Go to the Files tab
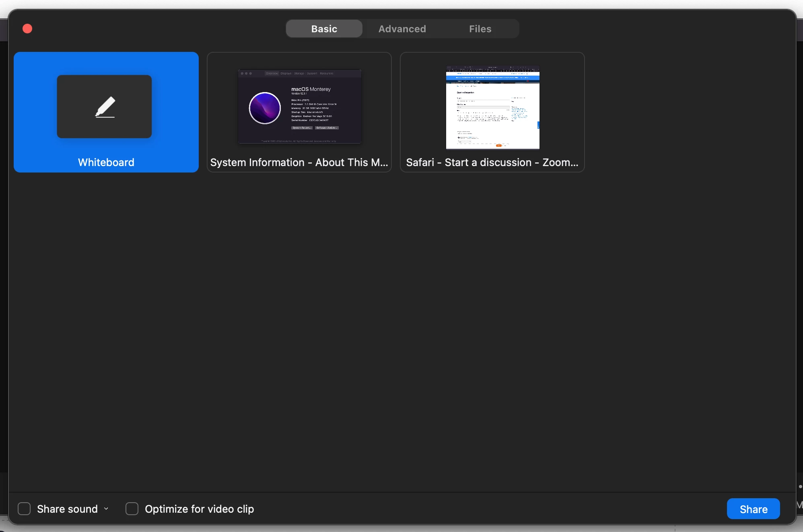 pos(480,29)
